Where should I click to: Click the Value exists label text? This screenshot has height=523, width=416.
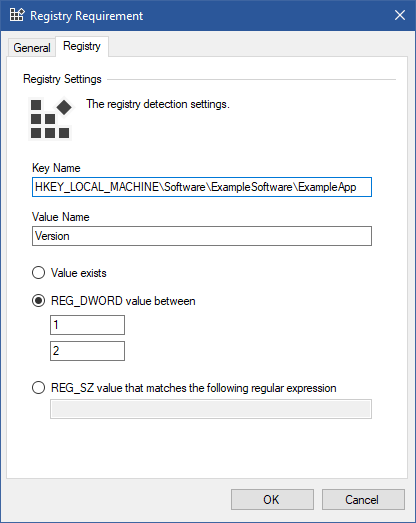(x=79, y=273)
